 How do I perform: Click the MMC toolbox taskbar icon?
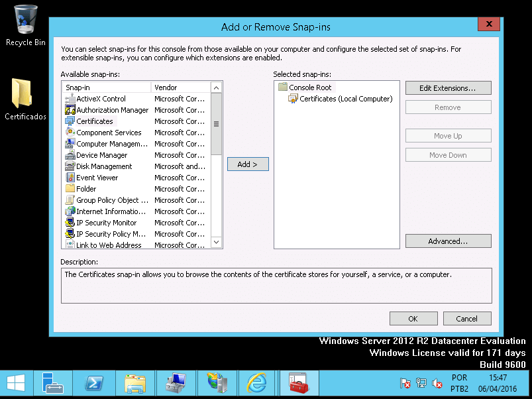pyautogui.click(x=299, y=383)
